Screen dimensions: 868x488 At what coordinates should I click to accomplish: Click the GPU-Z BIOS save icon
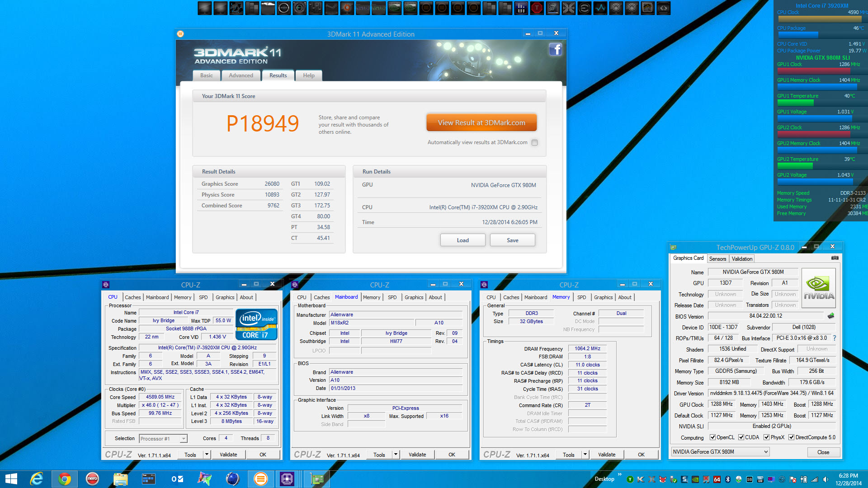(x=830, y=316)
